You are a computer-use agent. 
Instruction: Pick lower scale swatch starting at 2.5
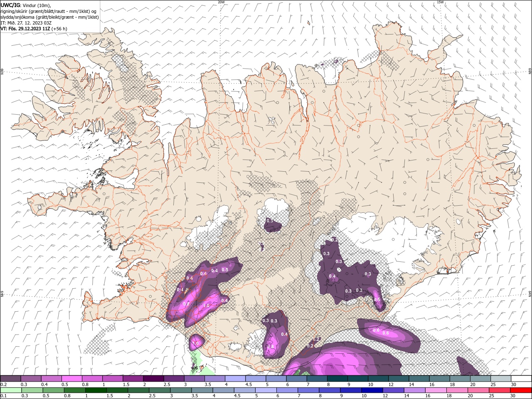(x=159, y=390)
